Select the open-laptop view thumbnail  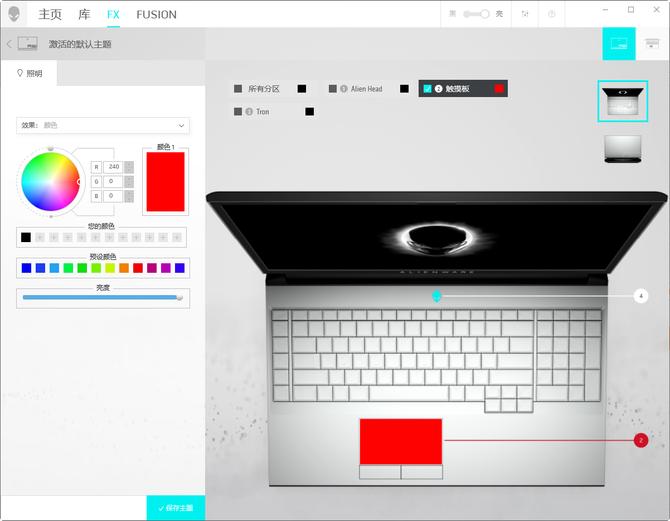point(623,101)
